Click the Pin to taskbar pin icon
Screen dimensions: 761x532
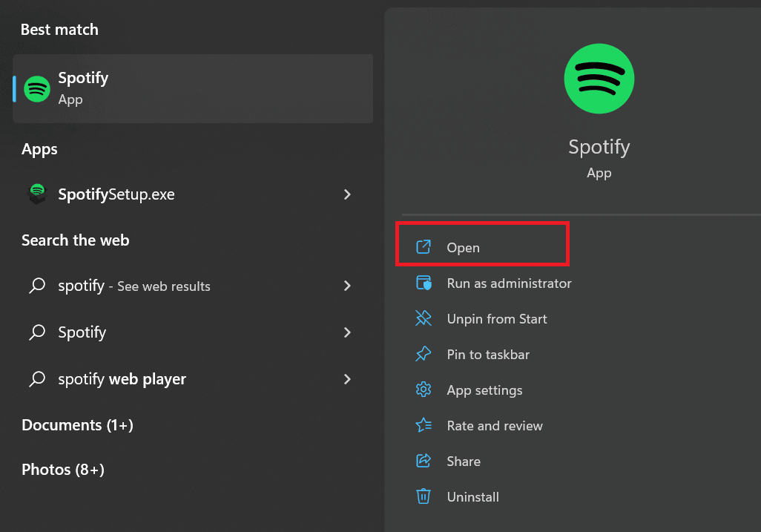(x=424, y=354)
